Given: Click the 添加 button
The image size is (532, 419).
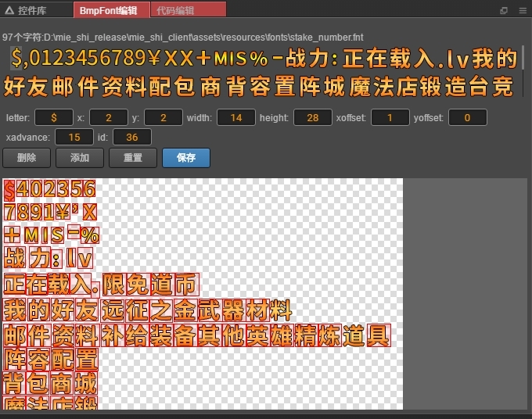Looking at the screenshot, I should 80,158.
